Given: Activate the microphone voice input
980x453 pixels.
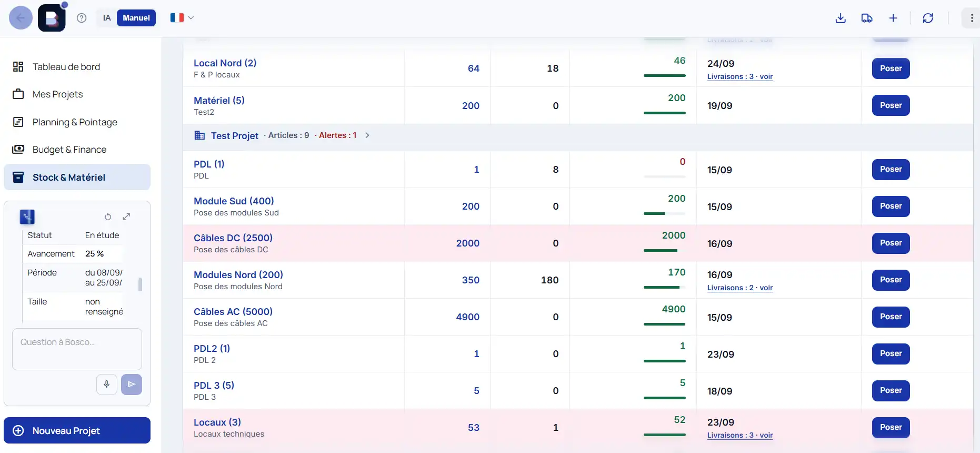Looking at the screenshot, I should (x=106, y=385).
